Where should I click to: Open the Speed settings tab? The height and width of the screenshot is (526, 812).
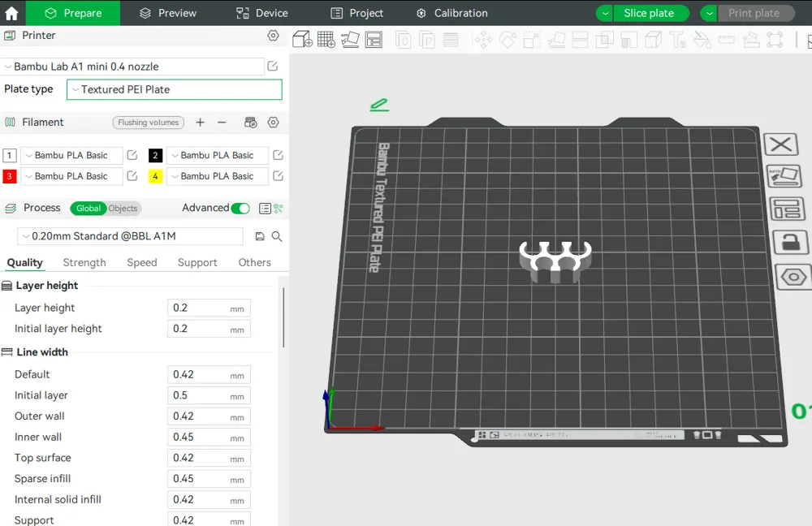pos(142,262)
